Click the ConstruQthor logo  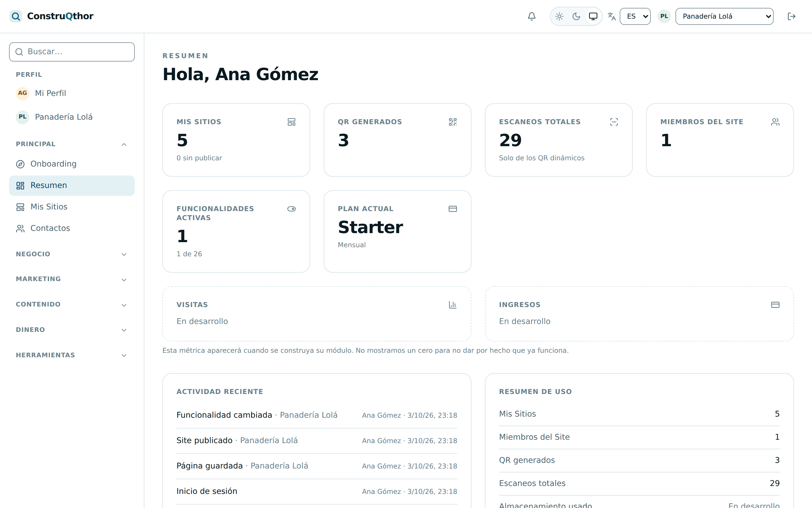point(52,16)
